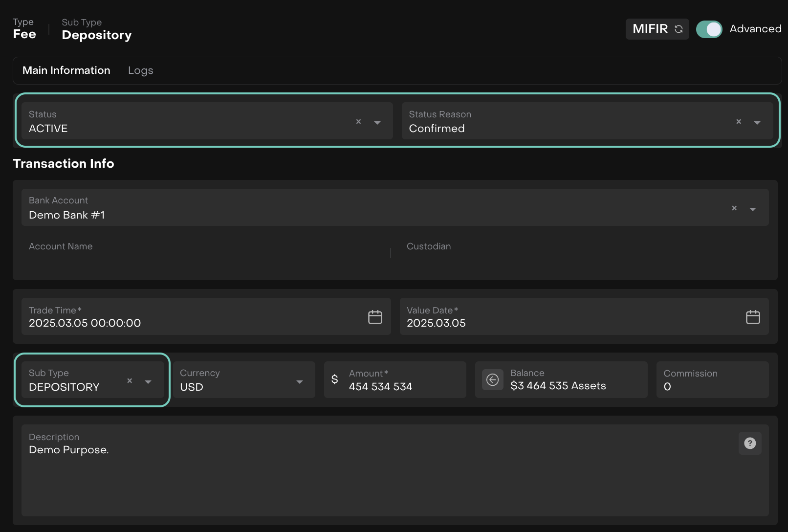Image resolution: width=788 pixels, height=532 pixels.
Task: Toggle the Advanced switch off
Action: click(x=709, y=29)
